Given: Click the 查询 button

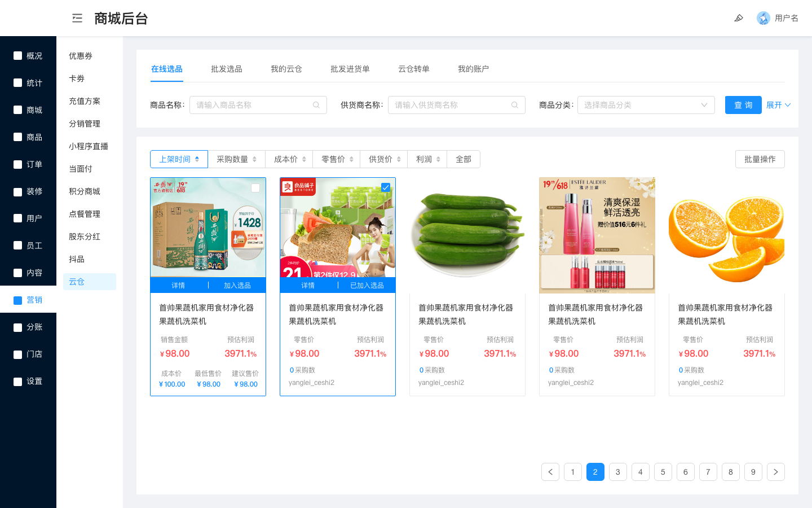Looking at the screenshot, I should point(743,105).
